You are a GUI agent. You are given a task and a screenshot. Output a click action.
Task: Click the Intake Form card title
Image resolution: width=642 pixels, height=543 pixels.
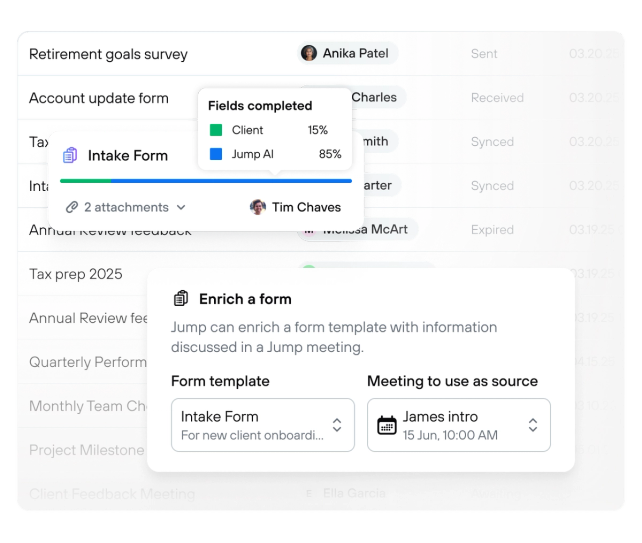tap(128, 156)
